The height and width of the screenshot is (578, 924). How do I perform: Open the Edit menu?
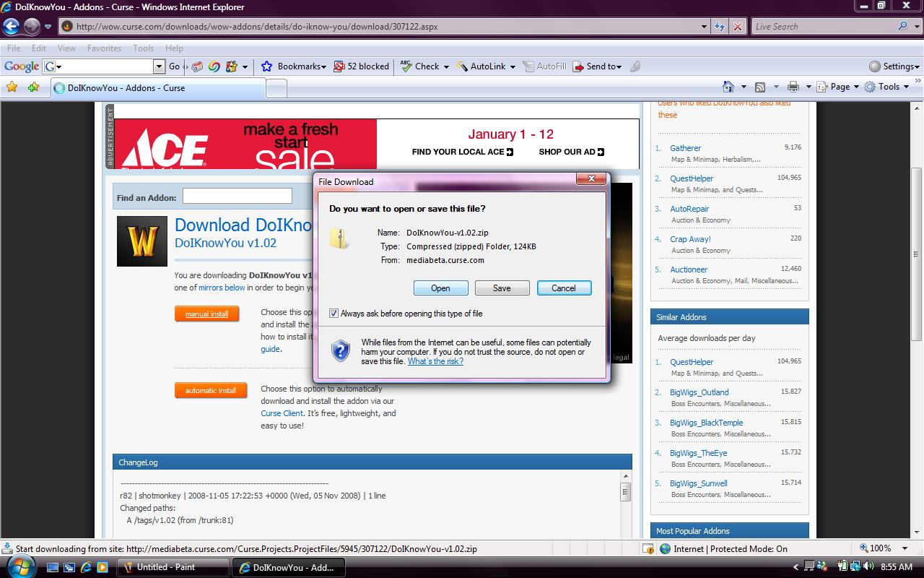[39, 48]
